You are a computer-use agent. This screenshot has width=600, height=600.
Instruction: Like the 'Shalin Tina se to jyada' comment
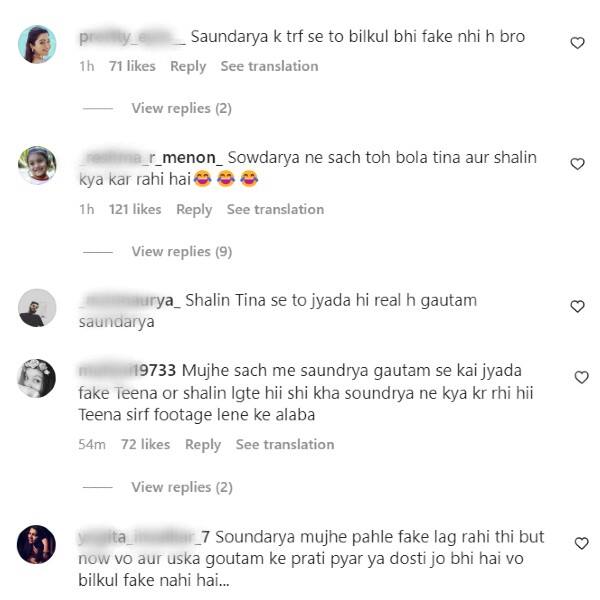(x=577, y=306)
